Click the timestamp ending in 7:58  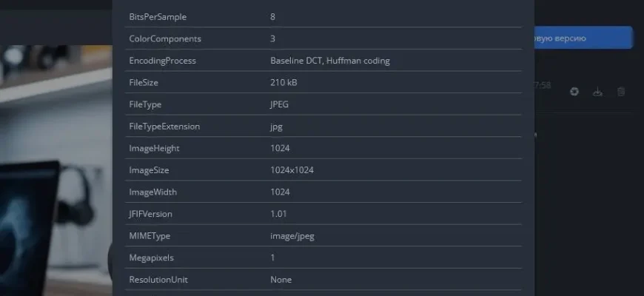pyautogui.click(x=542, y=86)
